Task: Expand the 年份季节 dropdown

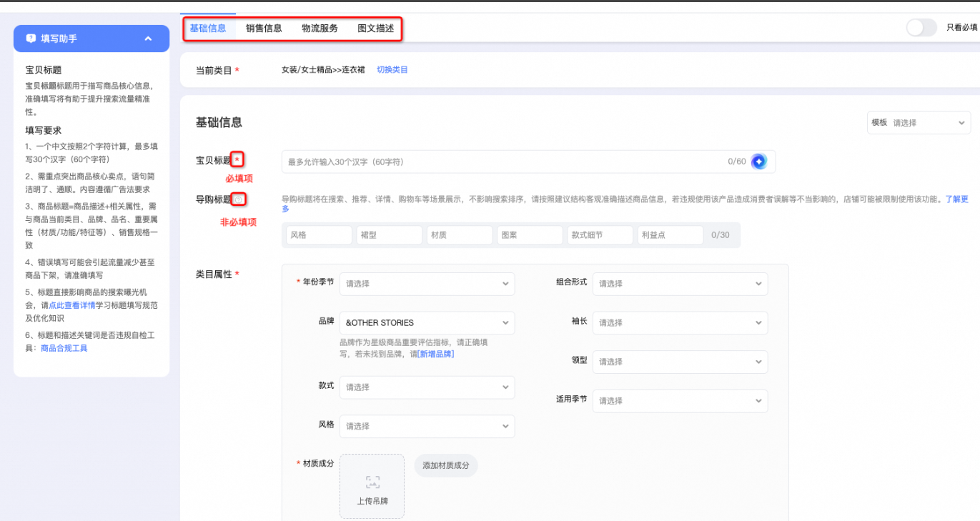Action: 427,284
